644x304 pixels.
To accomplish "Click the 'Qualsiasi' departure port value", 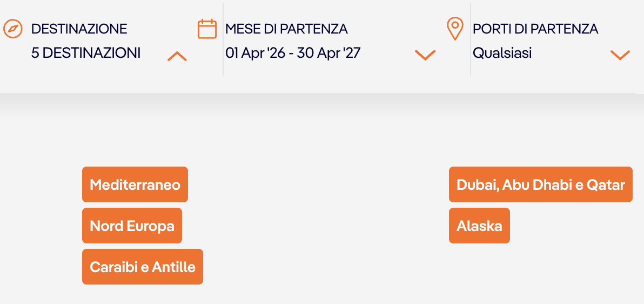I will coord(502,53).
